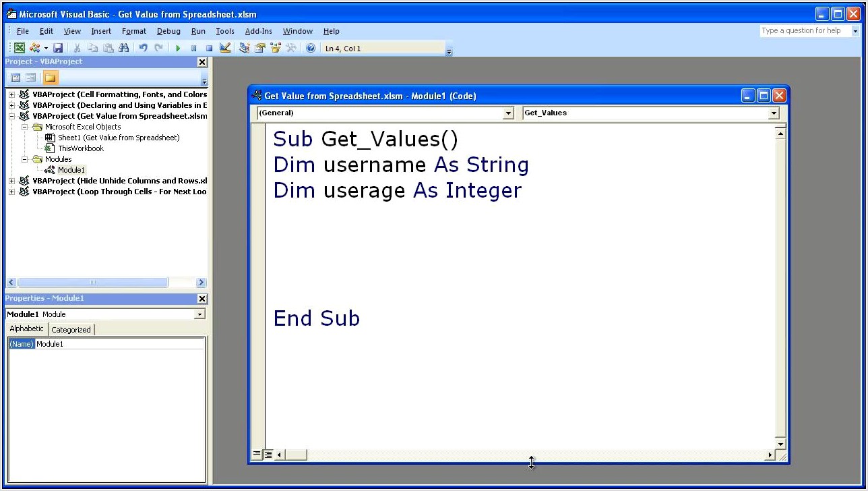
Task: Run the macro with the green play icon
Action: [x=178, y=48]
